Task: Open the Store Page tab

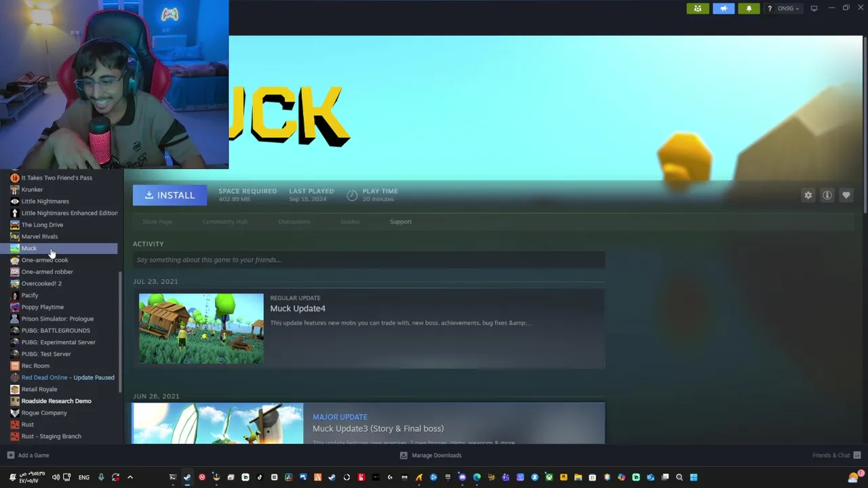Action: [157, 222]
